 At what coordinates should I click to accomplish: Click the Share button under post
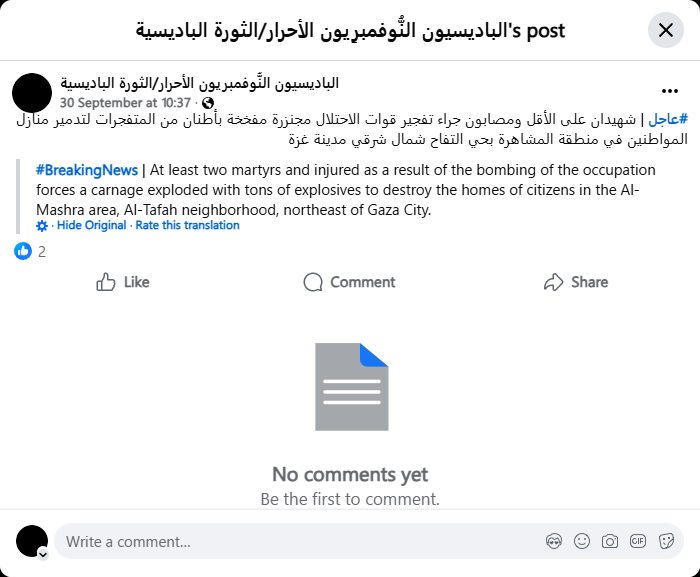click(575, 282)
